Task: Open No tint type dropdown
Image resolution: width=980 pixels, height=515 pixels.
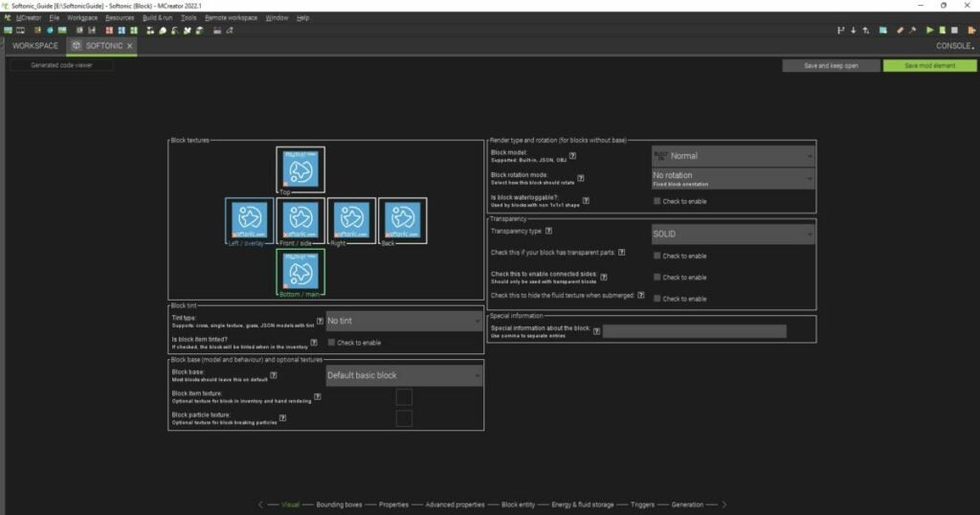Action: click(x=405, y=321)
